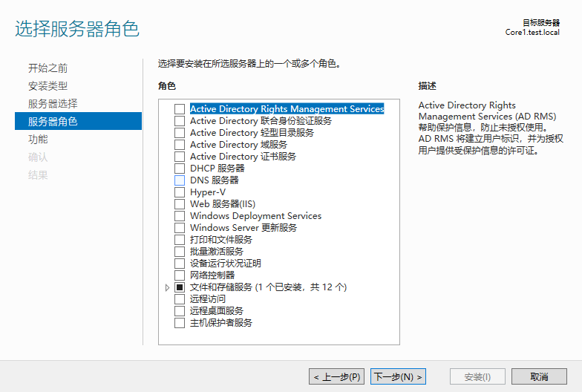This screenshot has width=582, height=392.
Task: Expand the 文件和存储服务 tree node
Action: tap(168, 287)
